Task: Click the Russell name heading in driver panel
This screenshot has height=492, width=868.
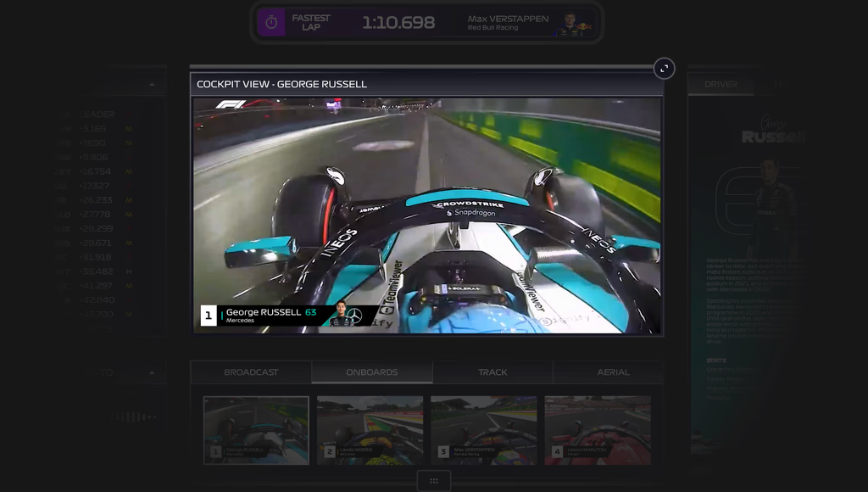Action: (x=773, y=137)
